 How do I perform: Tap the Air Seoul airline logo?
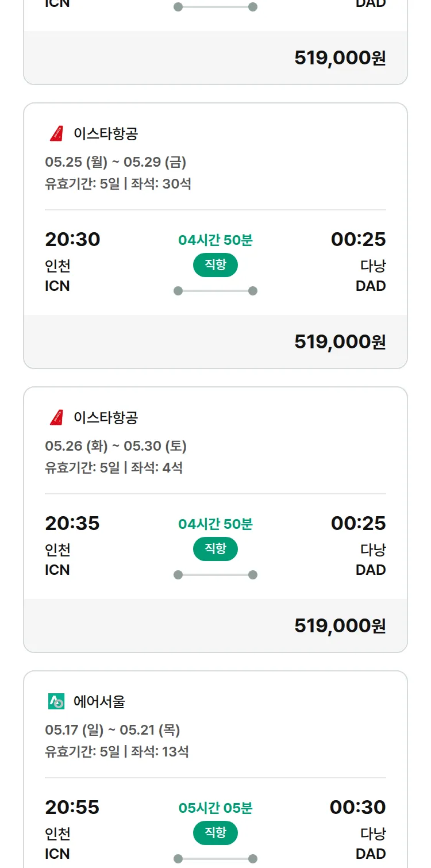pyautogui.click(x=56, y=701)
